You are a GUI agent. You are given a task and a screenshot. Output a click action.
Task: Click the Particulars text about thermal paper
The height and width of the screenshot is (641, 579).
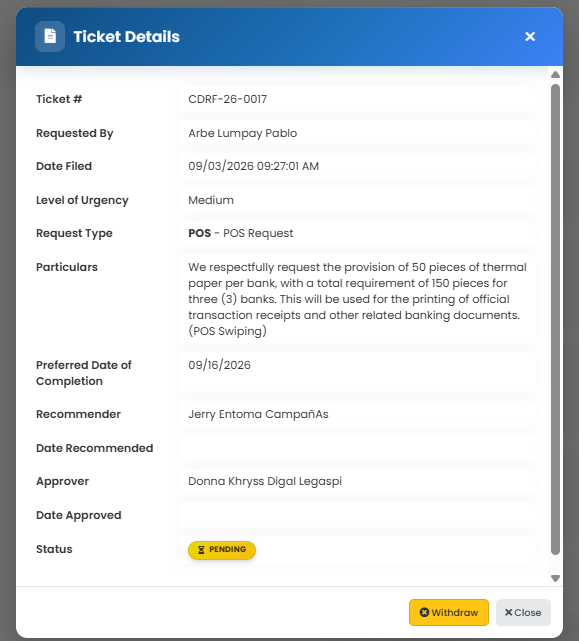pyautogui.click(x=357, y=299)
